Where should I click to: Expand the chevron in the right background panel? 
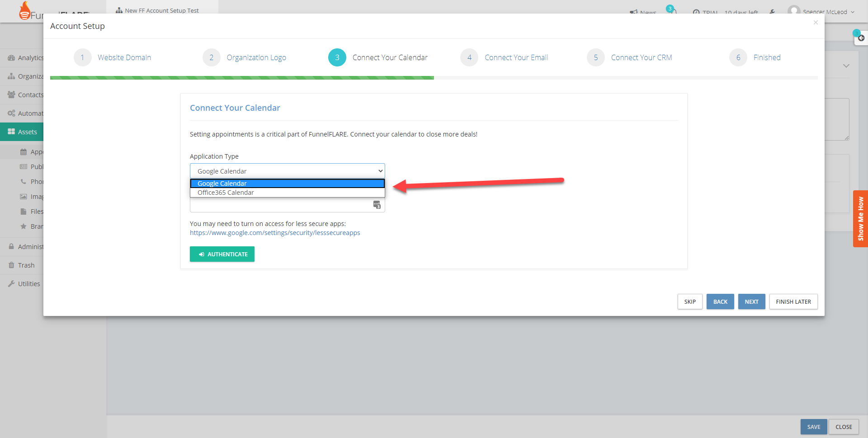tap(846, 66)
